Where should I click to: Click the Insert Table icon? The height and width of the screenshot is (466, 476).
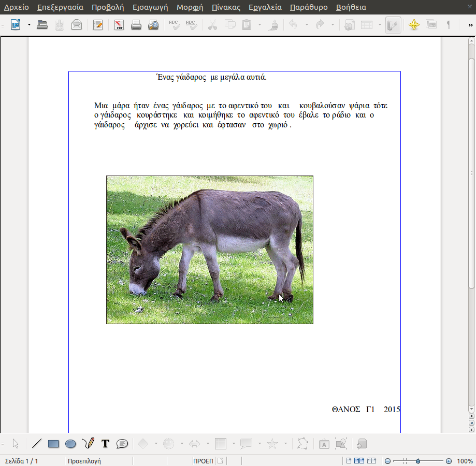point(367,24)
